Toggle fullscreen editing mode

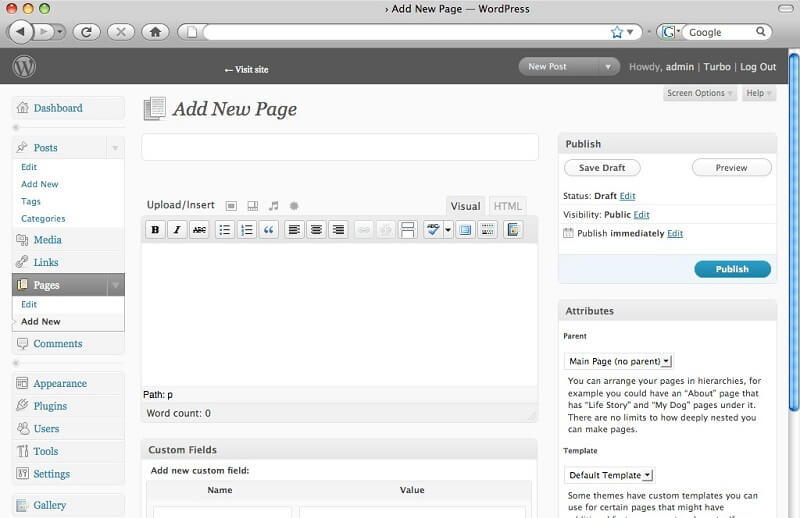click(x=465, y=230)
